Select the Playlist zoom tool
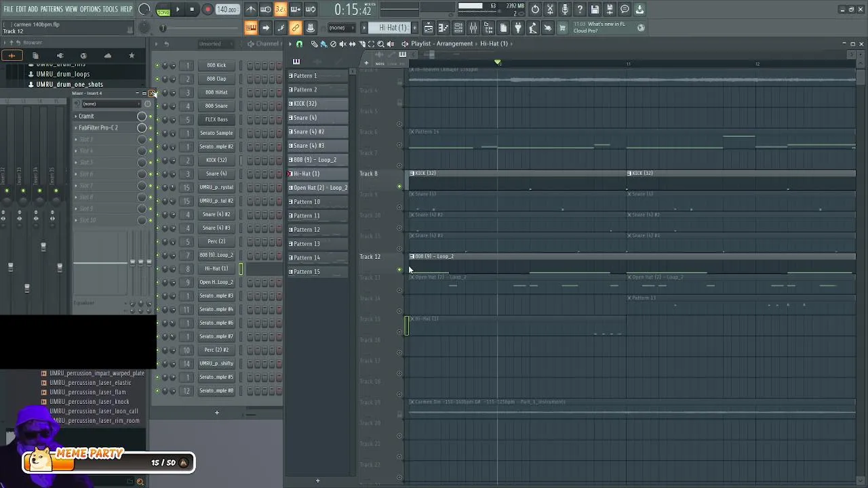This screenshot has height=488, width=868. [380, 43]
